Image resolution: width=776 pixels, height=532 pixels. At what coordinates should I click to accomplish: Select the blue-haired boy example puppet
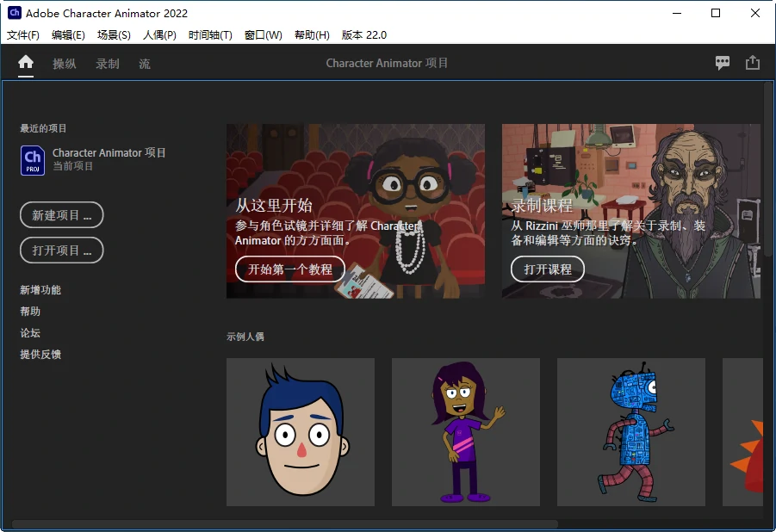pos(301,432)
